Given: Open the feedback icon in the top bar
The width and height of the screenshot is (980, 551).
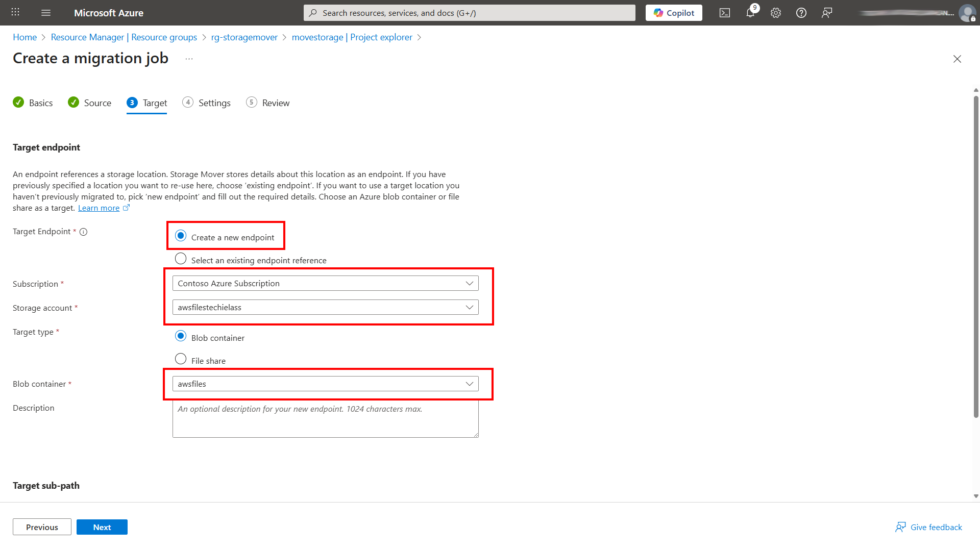Looking at the screenshot, I should [x=827, y=13].
